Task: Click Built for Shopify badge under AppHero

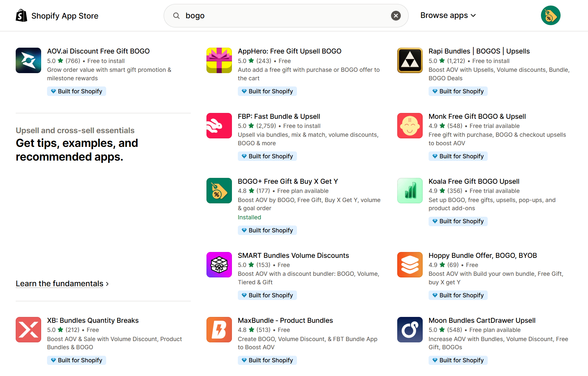Action: [267, 91]
